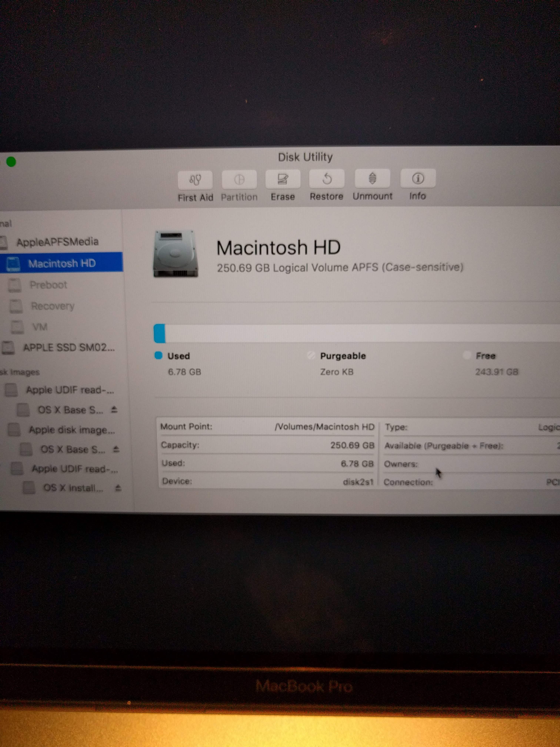560x747 pixels.
Task: Click the Capacity 250.69 GB value
Action: 352,445
